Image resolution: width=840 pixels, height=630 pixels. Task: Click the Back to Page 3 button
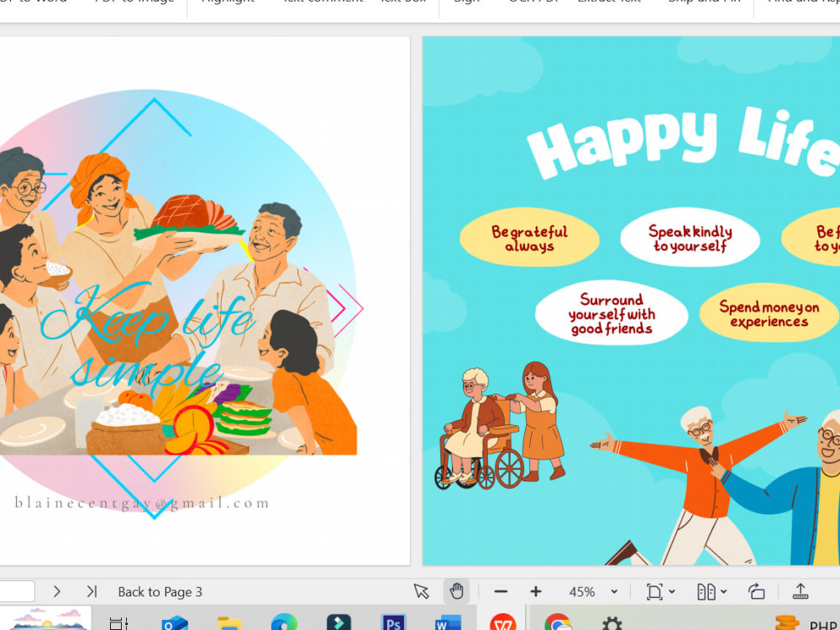(160, 592)
